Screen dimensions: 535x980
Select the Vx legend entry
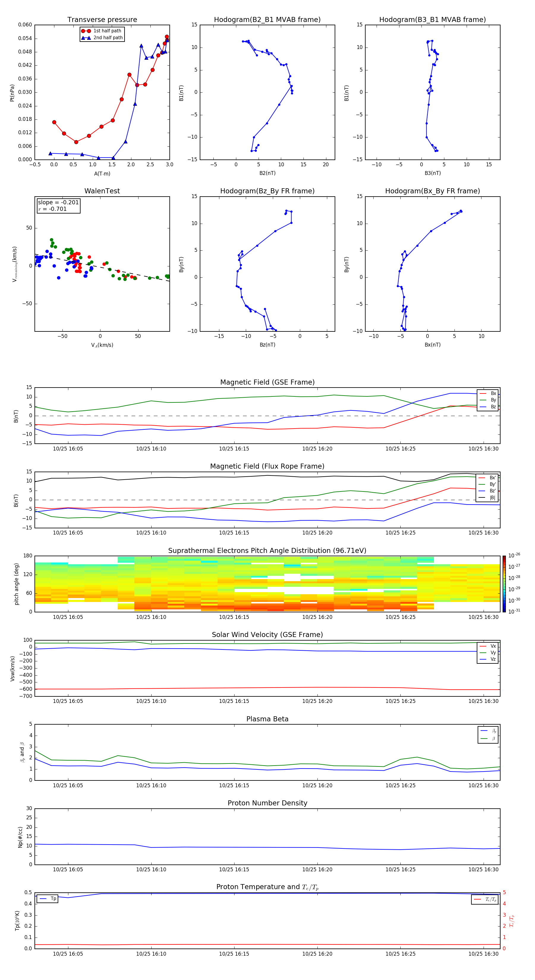(x=488, y=646)
